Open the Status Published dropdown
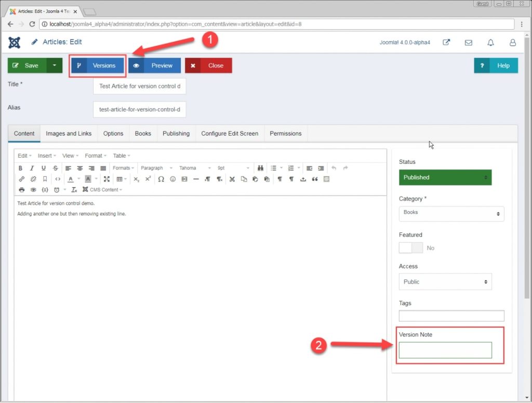 pos(445,177)
